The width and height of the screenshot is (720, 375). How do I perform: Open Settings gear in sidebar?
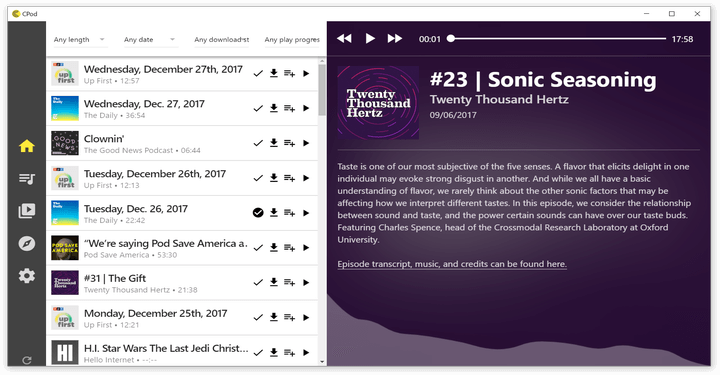pos(27,276)
